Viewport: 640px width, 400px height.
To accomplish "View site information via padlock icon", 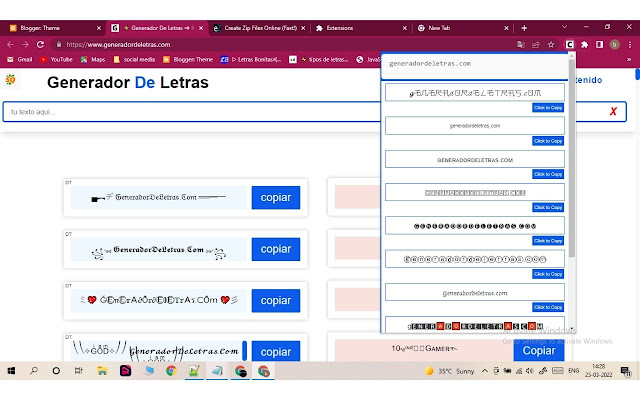I will point(59,44).
